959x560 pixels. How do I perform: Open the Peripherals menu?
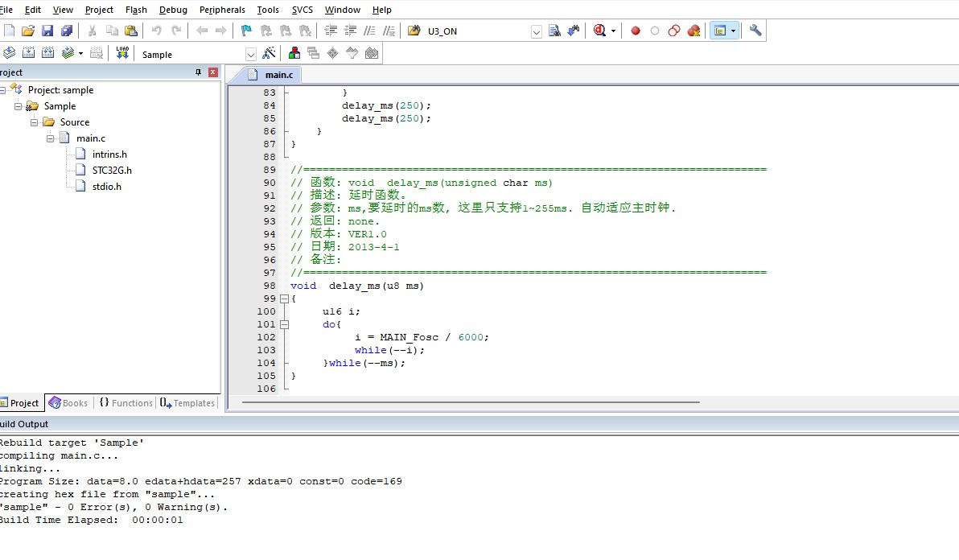coord(222,10)
